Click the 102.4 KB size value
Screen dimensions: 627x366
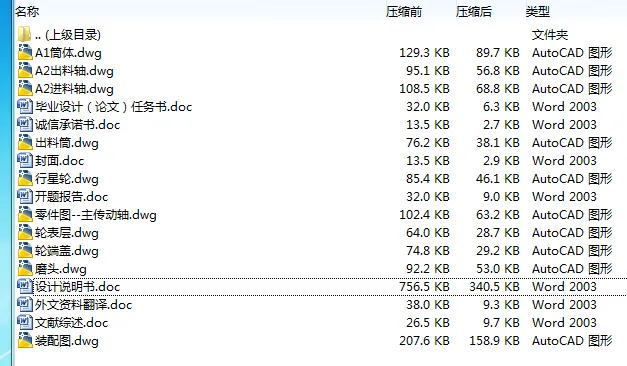click(x=424, y=215)
